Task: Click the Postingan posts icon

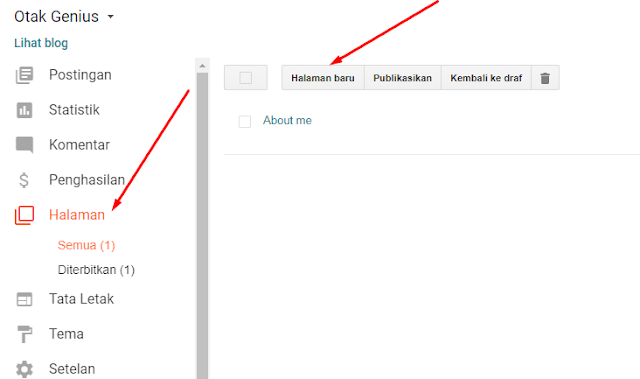Action: click(24, 75)
